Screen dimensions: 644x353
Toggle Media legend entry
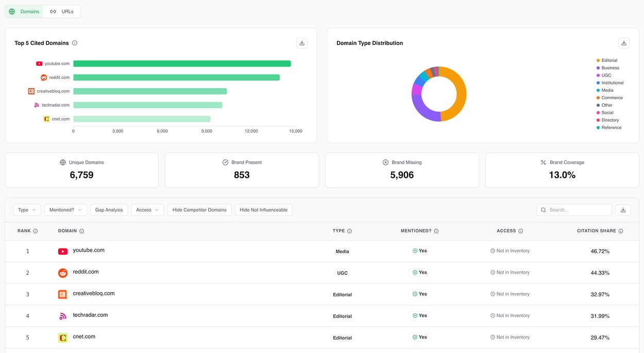click(x=605, y=90)
